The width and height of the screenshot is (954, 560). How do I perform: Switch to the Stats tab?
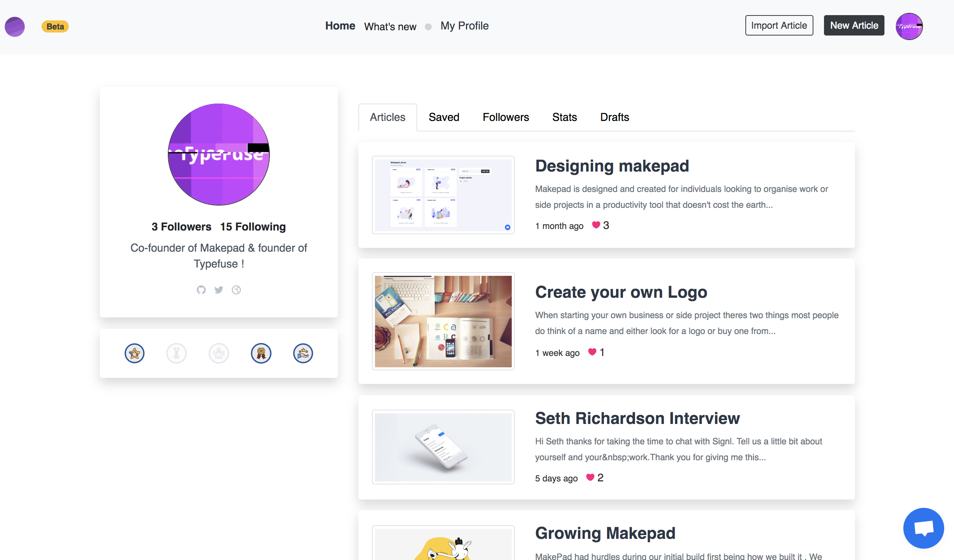tap(564, 117)
